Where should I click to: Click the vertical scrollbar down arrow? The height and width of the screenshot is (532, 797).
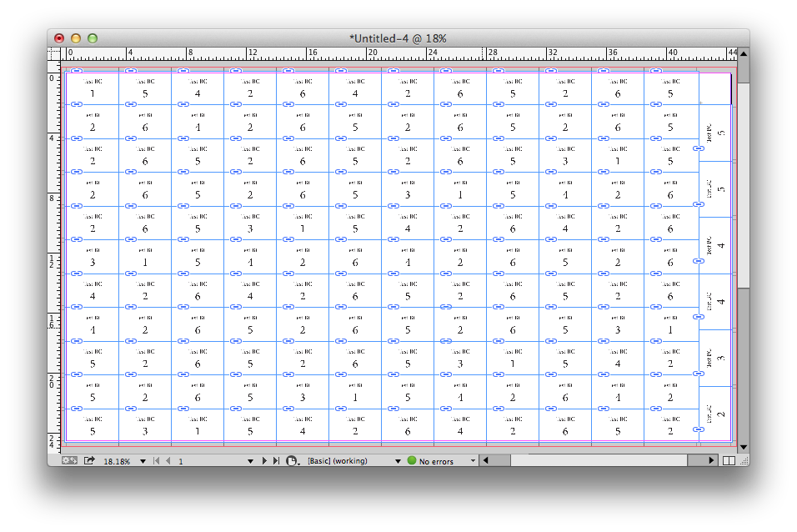pos(743,447)
